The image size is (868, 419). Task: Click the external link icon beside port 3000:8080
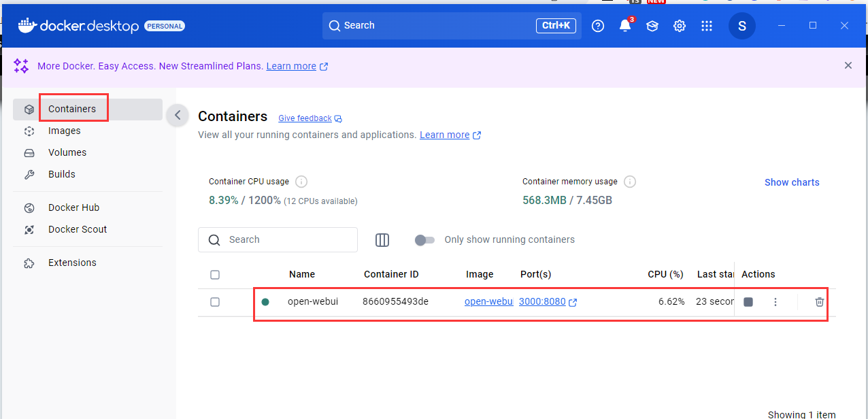(x=573, y=302)
